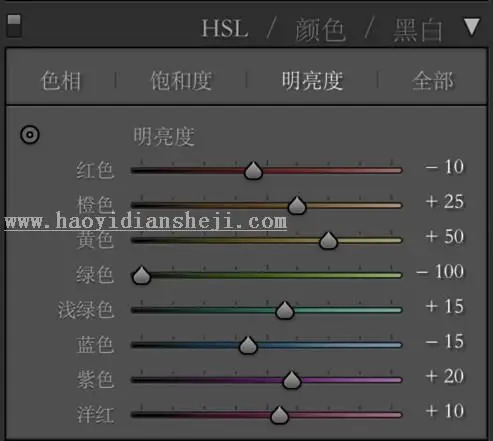The width and height of the screenshot is (493, 441).
Task: Click the 绿色 luminance slider handle
Action: 141,275
